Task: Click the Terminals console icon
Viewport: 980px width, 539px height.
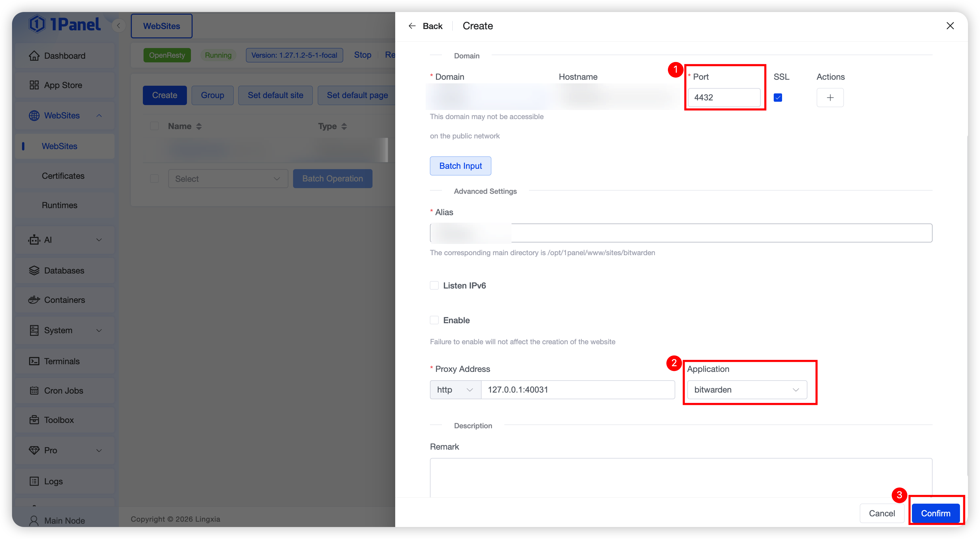Action: (x=34, y=361)
